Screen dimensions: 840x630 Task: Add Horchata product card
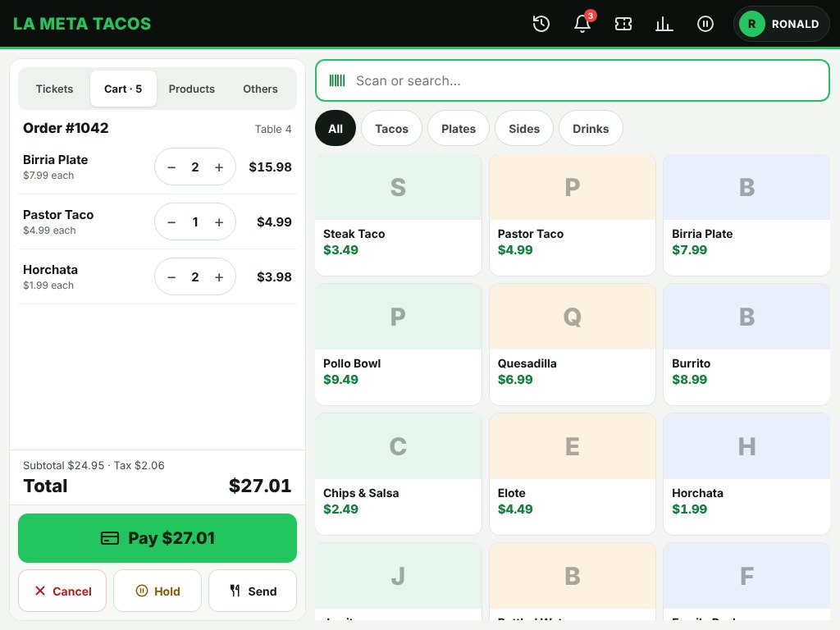[746, 474]
